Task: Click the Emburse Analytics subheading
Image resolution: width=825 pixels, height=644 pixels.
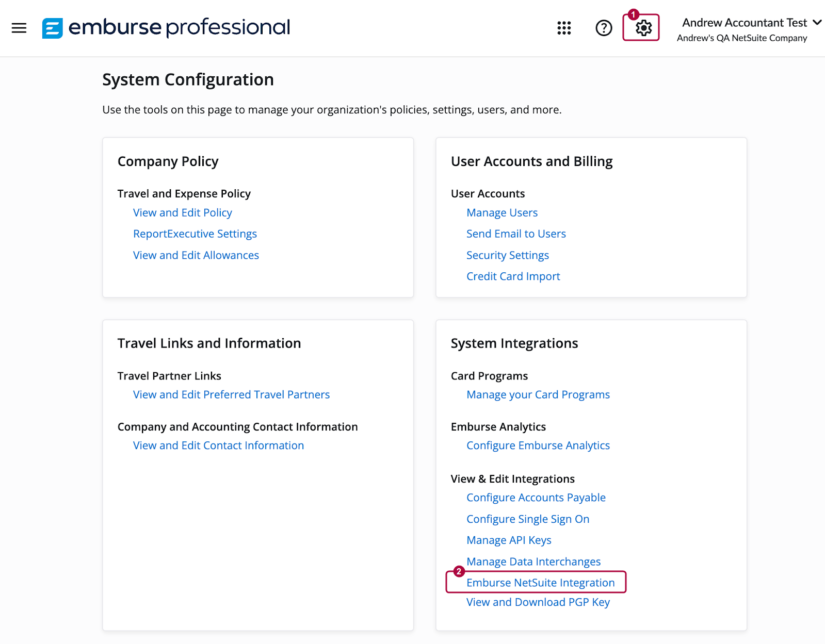Action: pos(498,427)
